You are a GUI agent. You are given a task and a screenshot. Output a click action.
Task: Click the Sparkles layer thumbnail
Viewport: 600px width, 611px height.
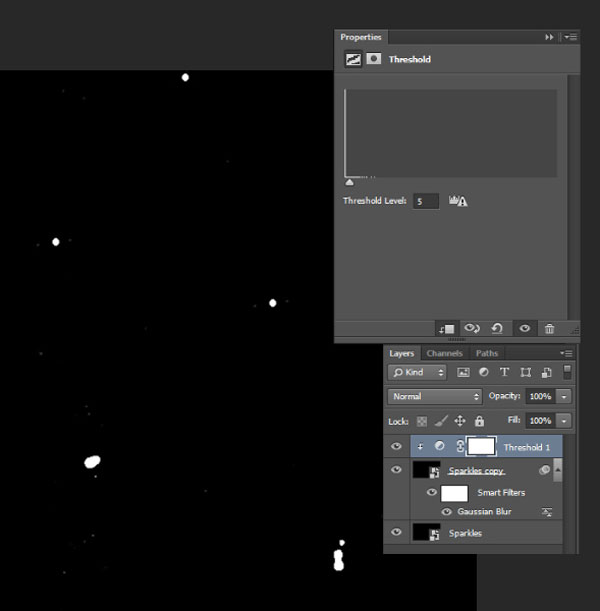point(426,532)
